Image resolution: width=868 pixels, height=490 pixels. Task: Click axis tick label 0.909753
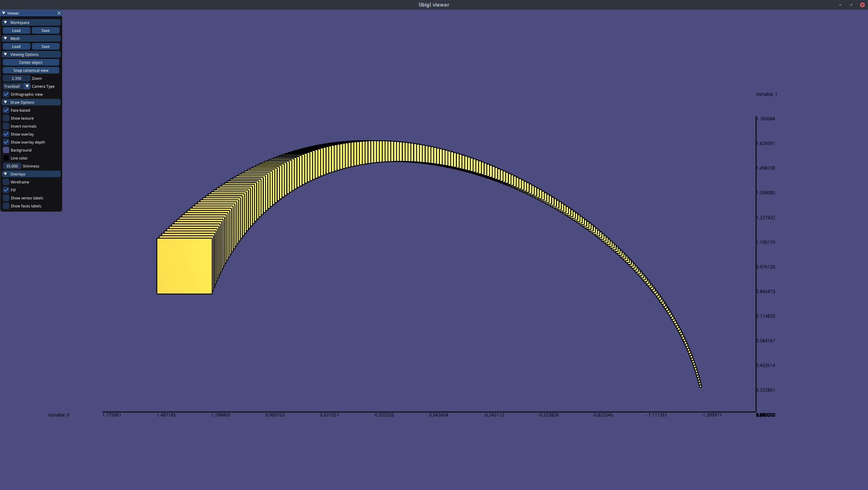tap(275, 415)
